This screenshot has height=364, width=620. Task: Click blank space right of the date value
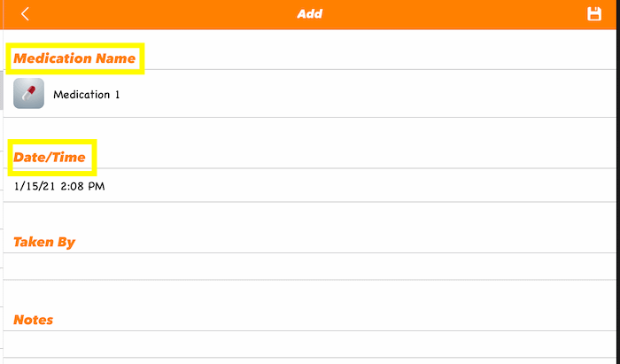[x=354, y=186]
